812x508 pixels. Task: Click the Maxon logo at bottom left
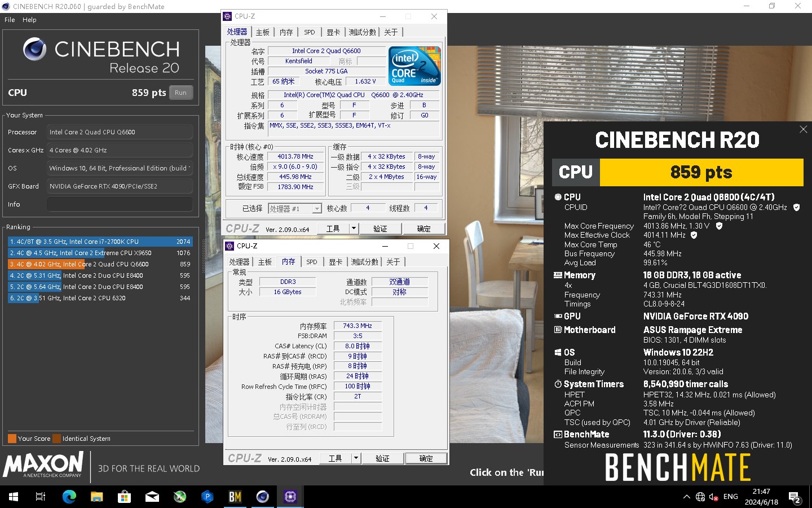[x=44, y=465]
